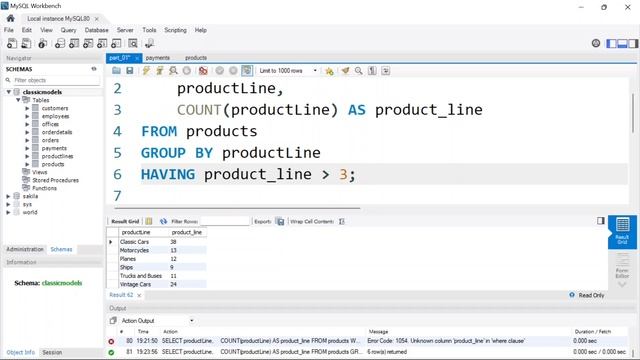Click the Filter objects search field

(x=56, y=80)
